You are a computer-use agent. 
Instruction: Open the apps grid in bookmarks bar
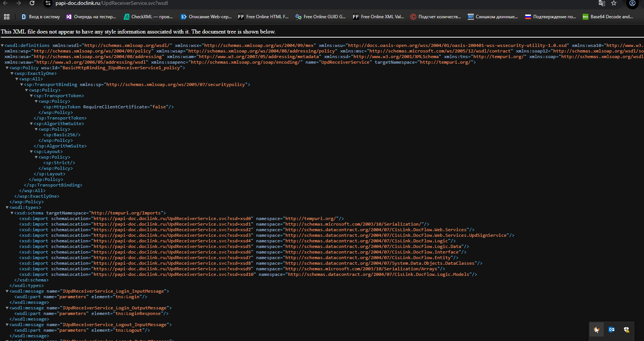tap(7, 17)
